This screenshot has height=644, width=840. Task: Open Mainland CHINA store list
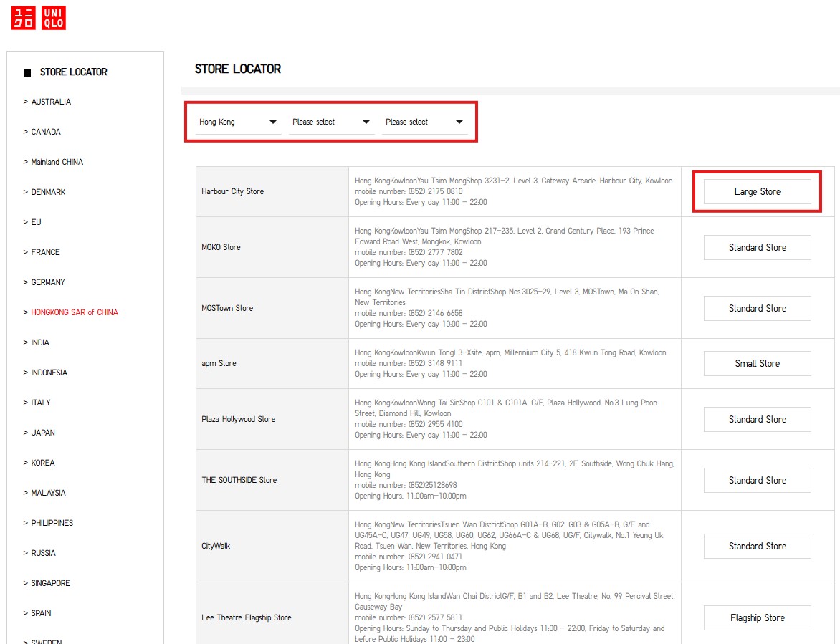57,162
